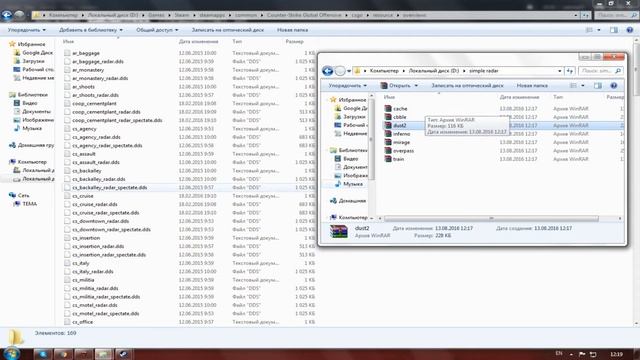Sort by Имя column in simple radar window

click(389, 97)
